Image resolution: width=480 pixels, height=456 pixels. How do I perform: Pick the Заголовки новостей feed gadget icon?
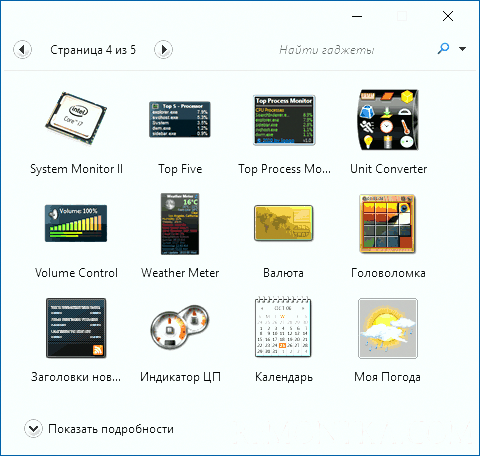coord(76,328)
